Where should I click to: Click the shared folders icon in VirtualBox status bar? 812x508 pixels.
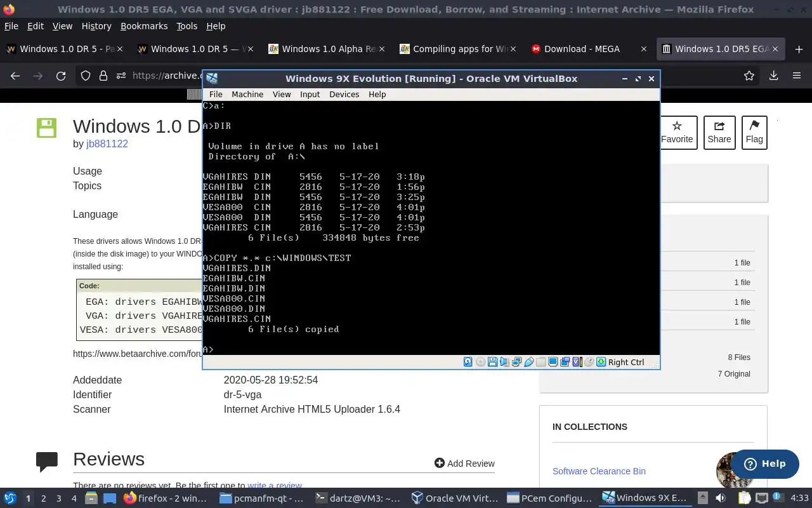(540, 362)
